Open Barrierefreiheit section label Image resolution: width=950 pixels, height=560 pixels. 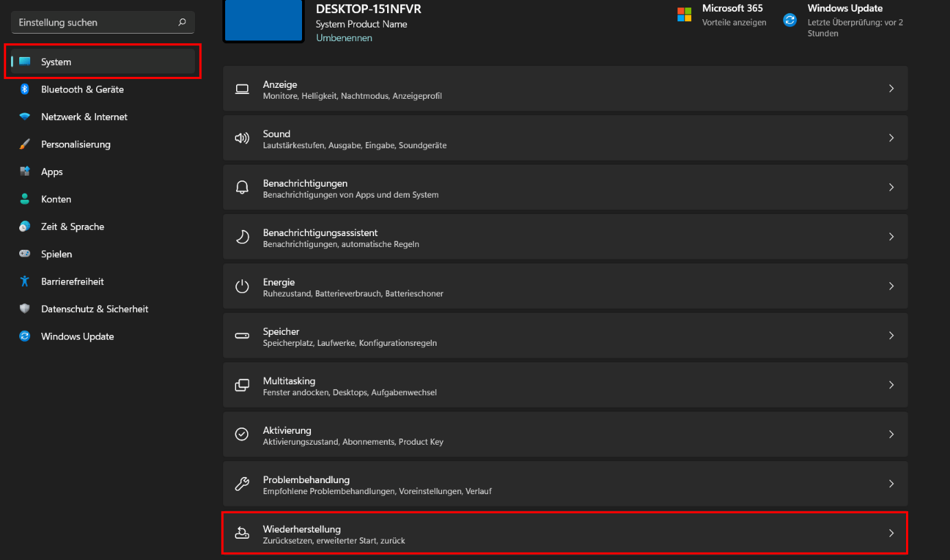point(73,281)
